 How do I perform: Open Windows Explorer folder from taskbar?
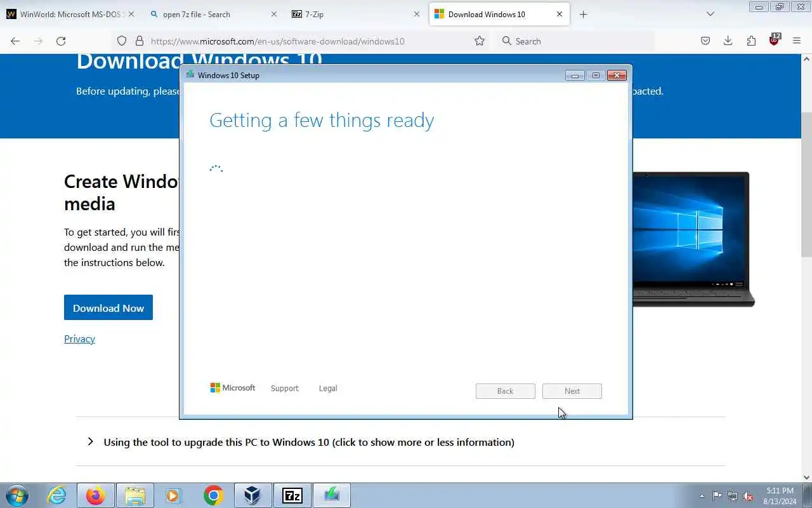[x=135, y=495]
